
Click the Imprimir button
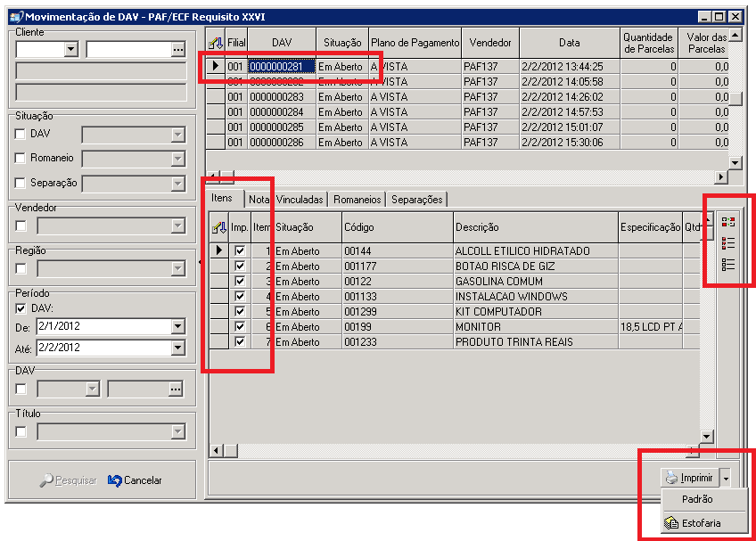pyautogui.click(x=690, y=478)
